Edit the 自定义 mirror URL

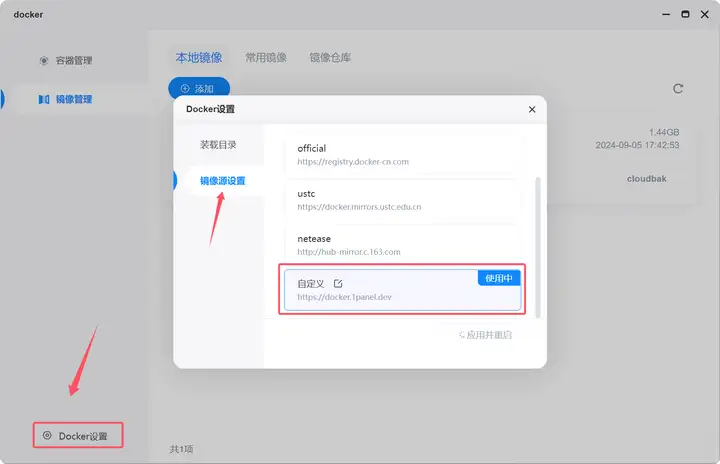click(338, 283)
